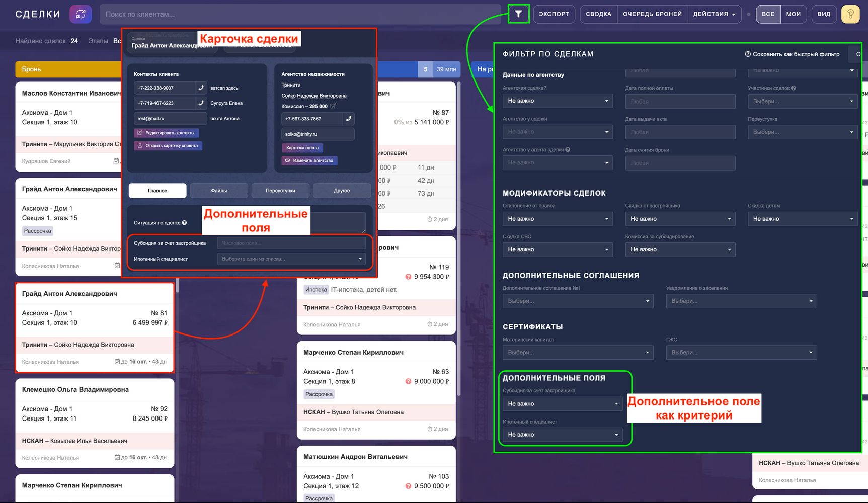This screenshot has height=503, width=868.
Task: Open 'Скидка детям' dropdown
Action: click(802, 219)
